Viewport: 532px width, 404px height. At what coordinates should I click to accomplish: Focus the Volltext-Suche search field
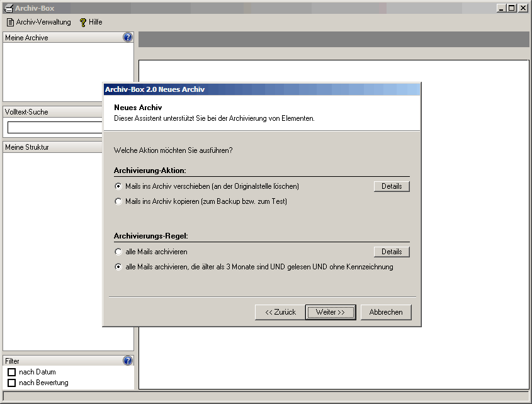coord(55,128)
